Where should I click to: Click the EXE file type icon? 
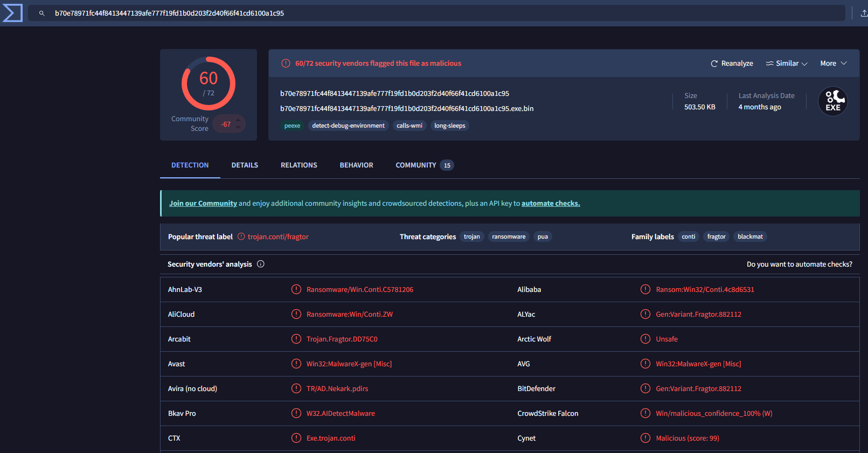click(832, 101)
